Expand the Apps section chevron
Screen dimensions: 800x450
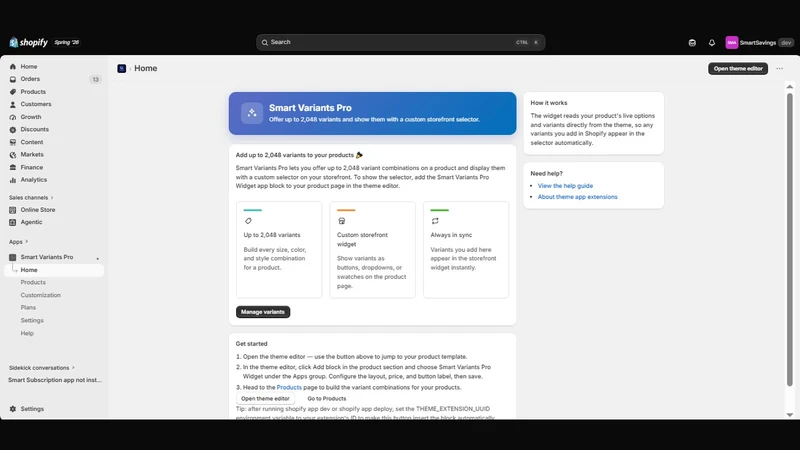point(27,242)
